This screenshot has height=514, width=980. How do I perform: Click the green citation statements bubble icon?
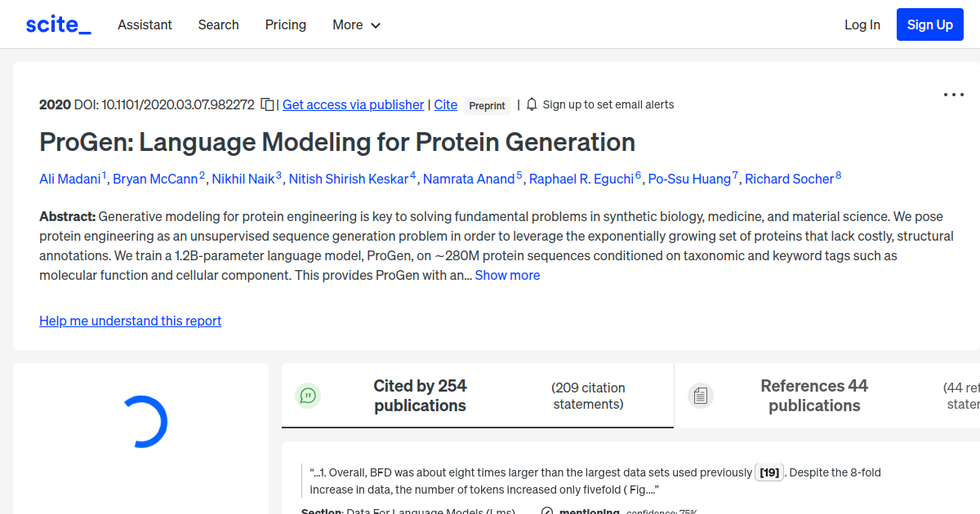point(308,395)
